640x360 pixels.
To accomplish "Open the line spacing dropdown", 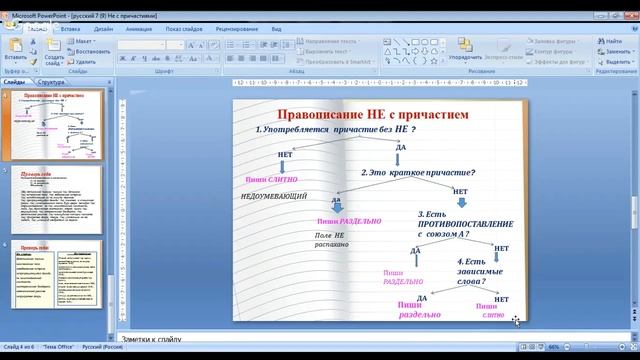I will click(288, 45).
